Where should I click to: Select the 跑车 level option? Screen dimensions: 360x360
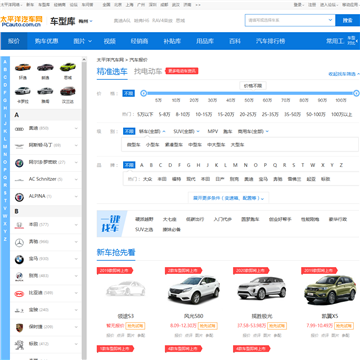click(228, 131)
